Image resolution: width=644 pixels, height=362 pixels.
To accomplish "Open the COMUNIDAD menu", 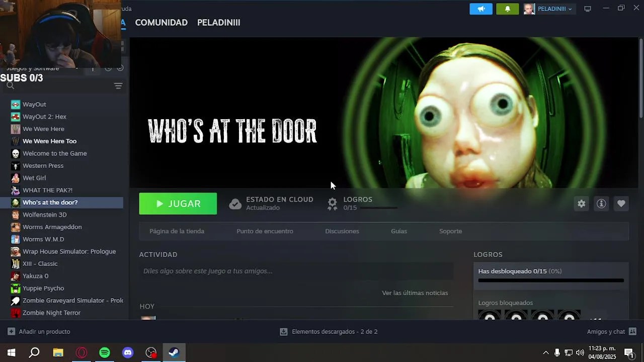I will point(161,23).
